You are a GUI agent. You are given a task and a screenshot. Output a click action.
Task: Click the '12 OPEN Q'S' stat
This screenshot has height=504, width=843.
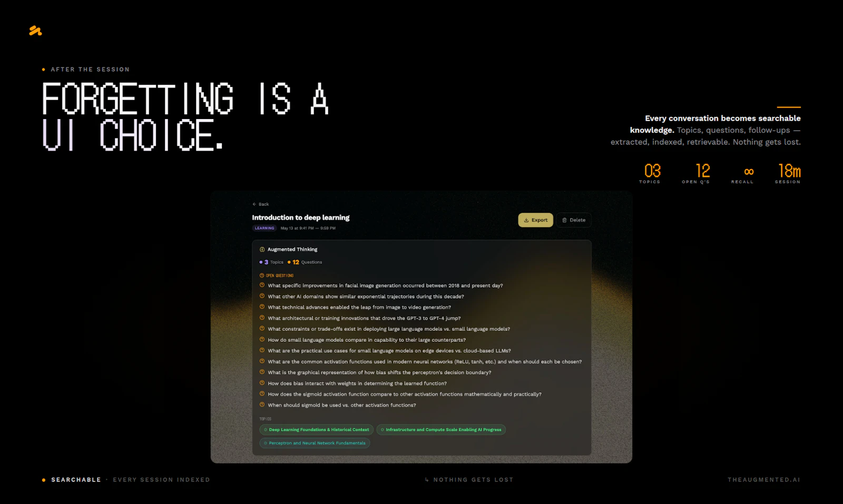pos(697,174)
